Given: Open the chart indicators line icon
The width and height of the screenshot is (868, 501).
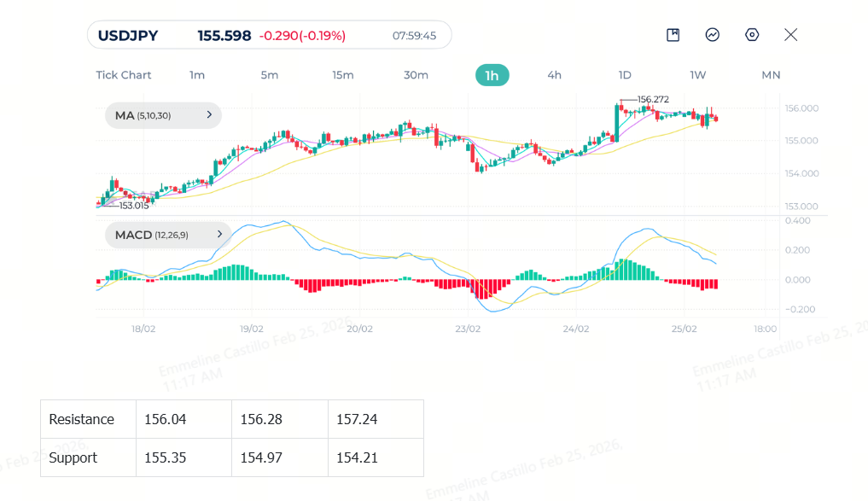Looking at the screenshot, I should [713, 35].
